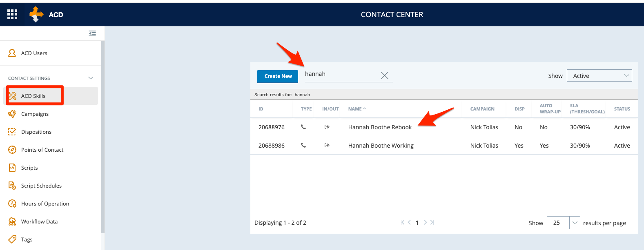644x250 pixels.
Task: Go to Points of Contact
Action: [42, 150]
